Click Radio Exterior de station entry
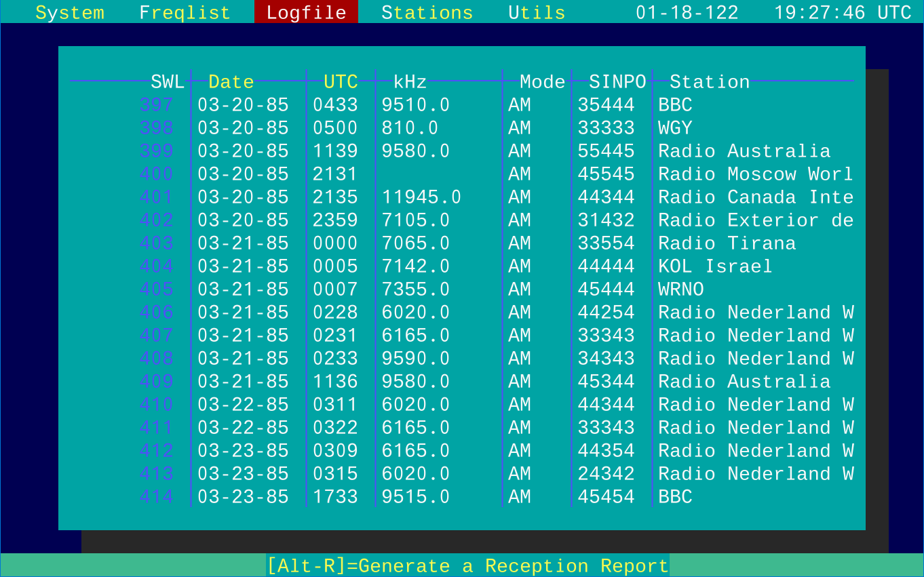 [x=756, y=220]
